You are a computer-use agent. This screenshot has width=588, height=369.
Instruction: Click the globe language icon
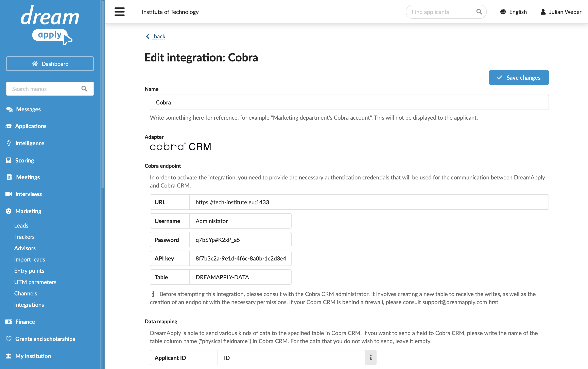point(503,12)
